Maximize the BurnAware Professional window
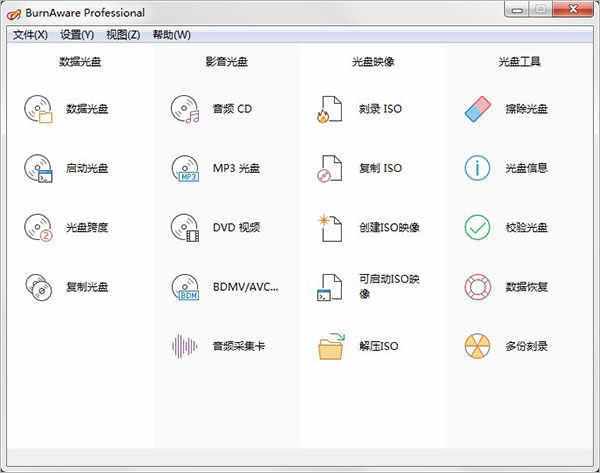The width and height of the screenshot is (600, 473). pos(541,9)
